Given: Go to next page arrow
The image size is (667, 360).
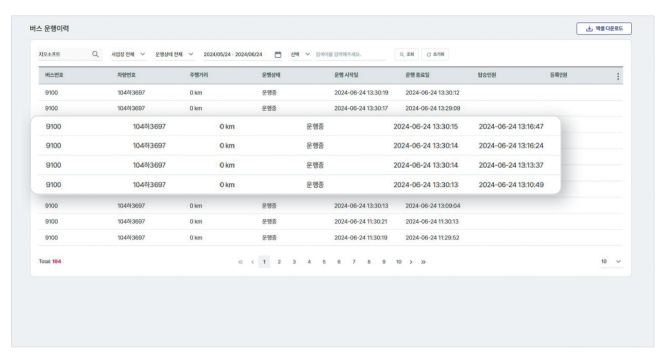Looking at the screenshot, I should 411,262.
